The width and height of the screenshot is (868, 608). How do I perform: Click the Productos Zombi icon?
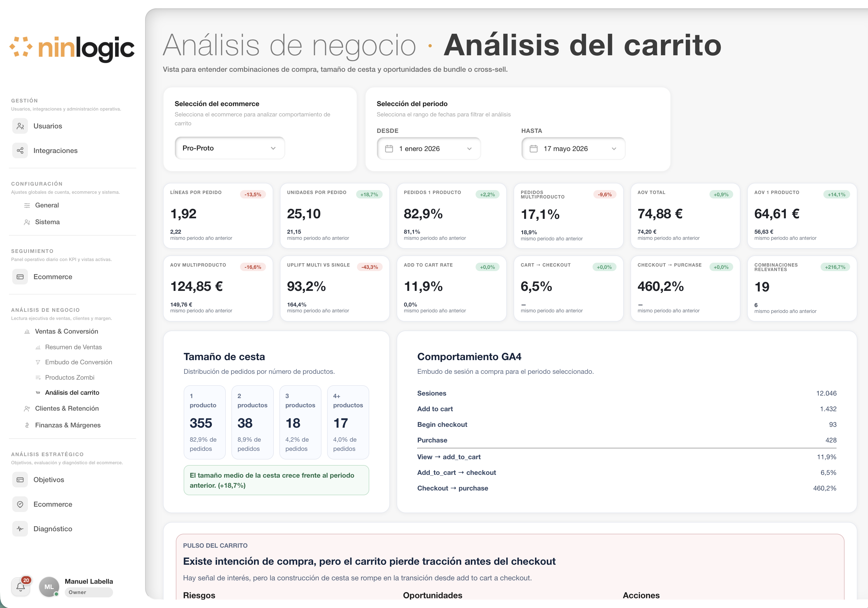pyautogui.click(x=38, y=377)
